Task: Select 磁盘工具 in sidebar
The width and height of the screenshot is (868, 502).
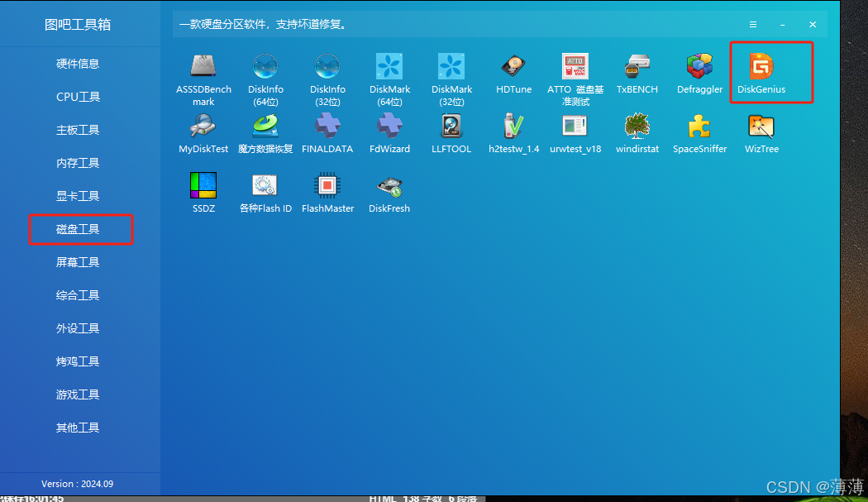Action: [78, 229]
